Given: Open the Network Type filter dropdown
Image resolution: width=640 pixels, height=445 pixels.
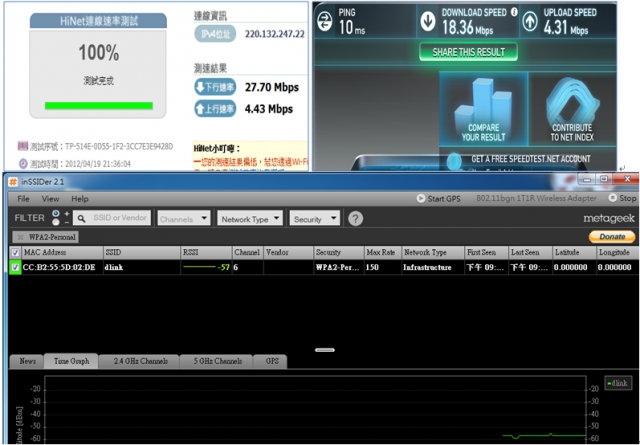Looking at the screenshot, I should (250, 218).
